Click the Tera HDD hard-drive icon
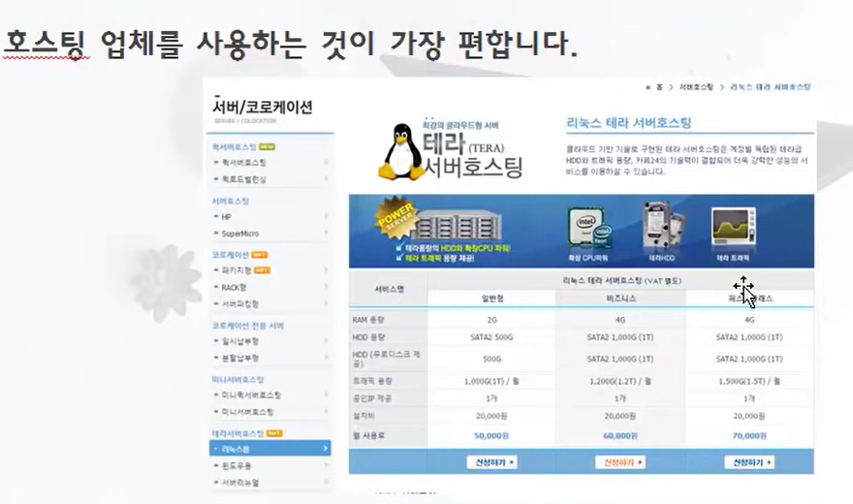The width and height of the screenshot is (853, 504). click(663, 227)
